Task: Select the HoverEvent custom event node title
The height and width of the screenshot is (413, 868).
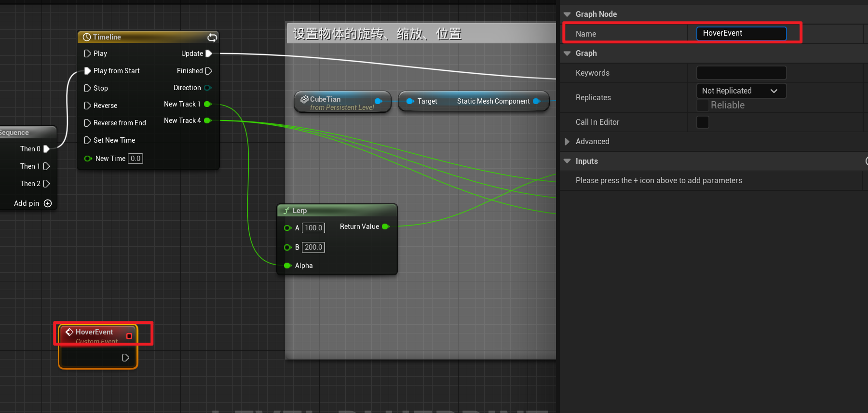Action: click(94, 332)
